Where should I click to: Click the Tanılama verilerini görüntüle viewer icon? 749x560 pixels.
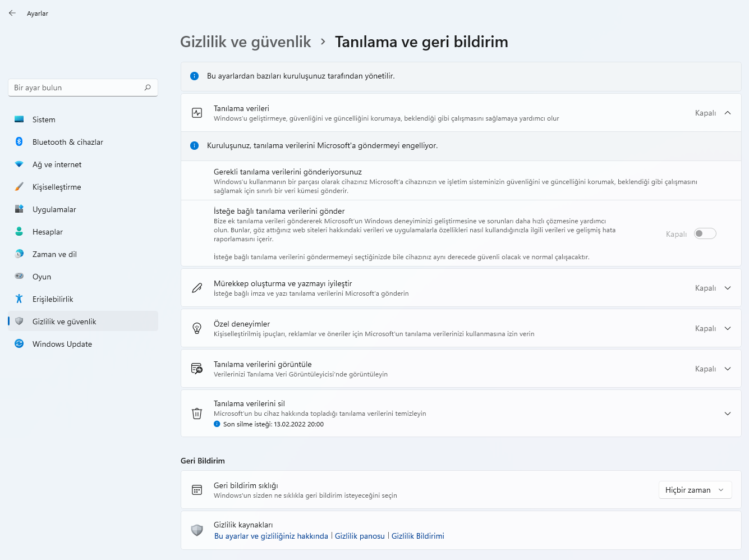(197, 369)
